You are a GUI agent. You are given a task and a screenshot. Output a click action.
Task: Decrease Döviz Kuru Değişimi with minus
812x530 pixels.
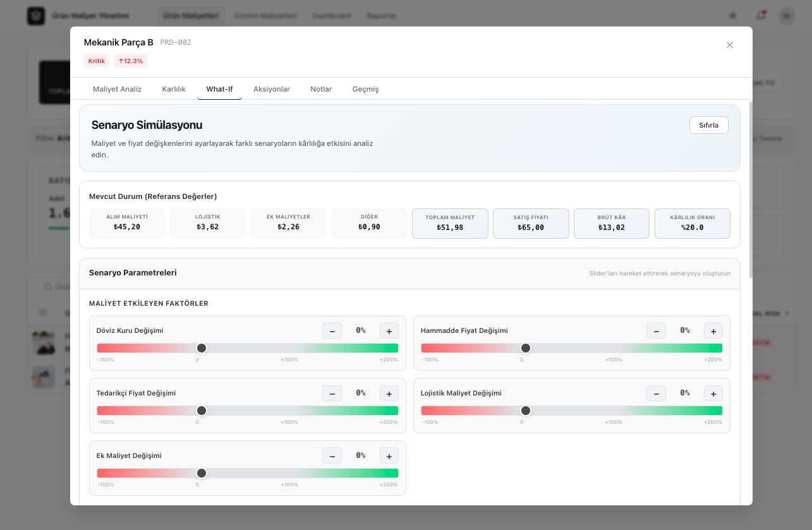(x=332, y=330)
